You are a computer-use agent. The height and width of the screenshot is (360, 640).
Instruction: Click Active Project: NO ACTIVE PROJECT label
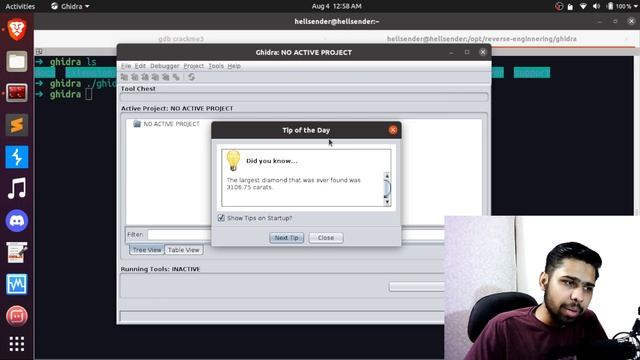coord(177,108)
